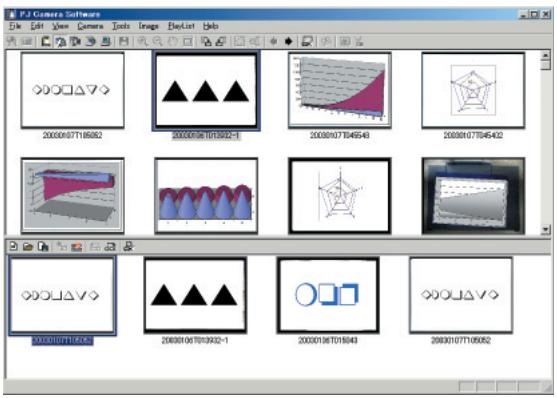
Task: Click the New playlist page icon in lower toolbar
Action: pos(13,246)
